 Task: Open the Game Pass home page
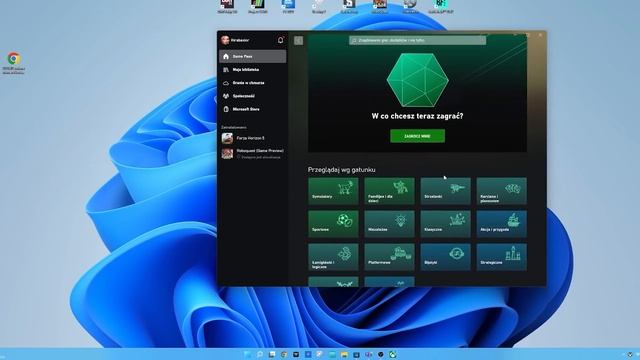point(252,56)
